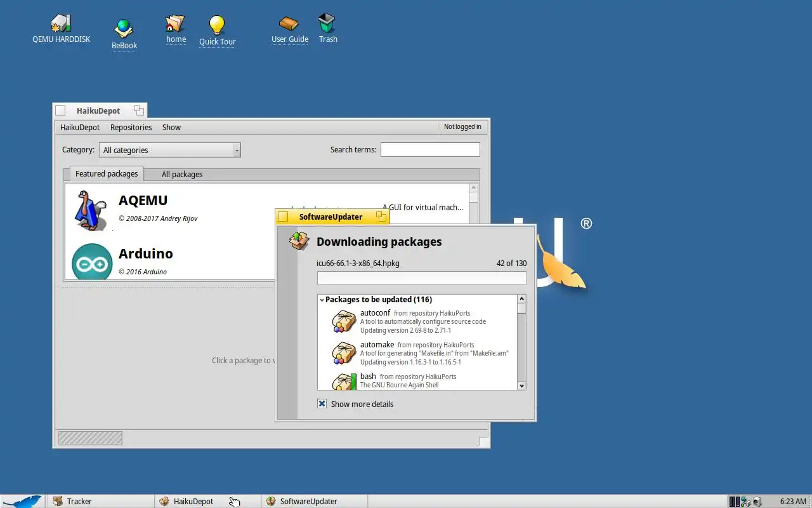Click the HaikuDepot status progress bar
Viewport: 812px width, 508px height.
(90, 438)
